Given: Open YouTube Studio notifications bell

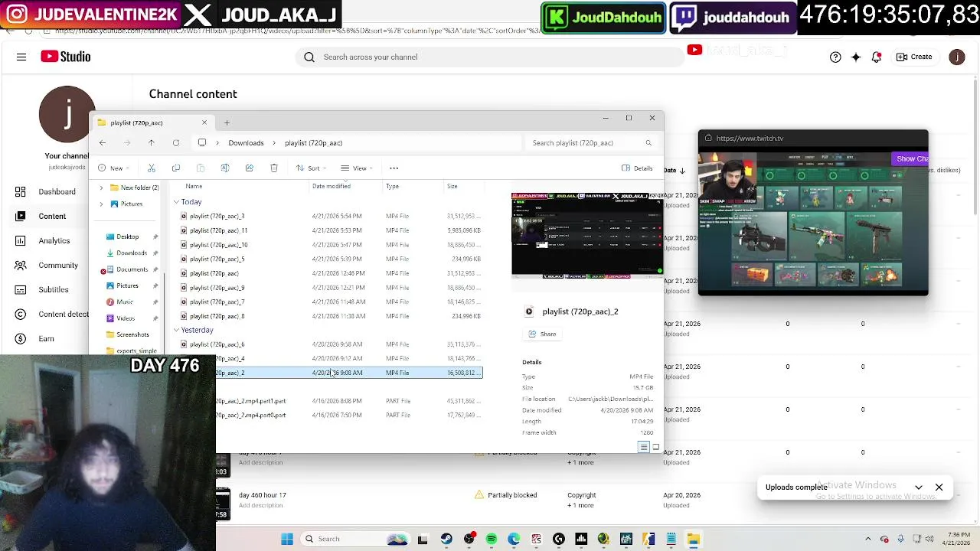Looking at the screenshot, I should [x=876, y=57].
